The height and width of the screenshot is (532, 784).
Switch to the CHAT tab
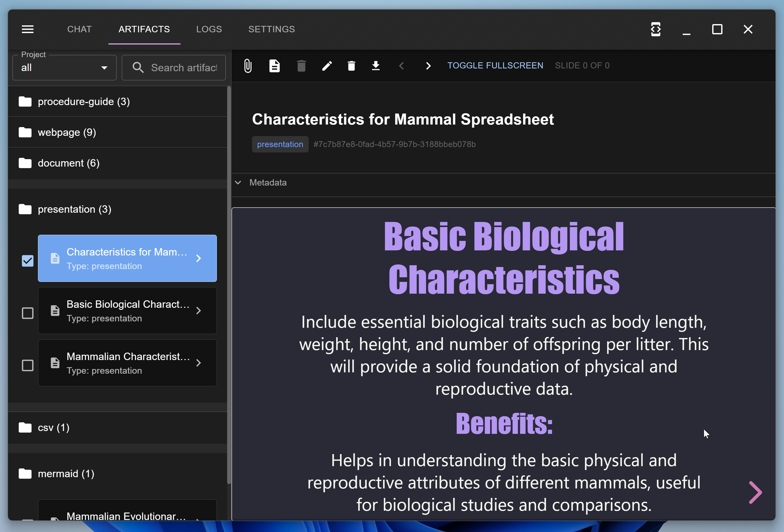coord(79,29)
